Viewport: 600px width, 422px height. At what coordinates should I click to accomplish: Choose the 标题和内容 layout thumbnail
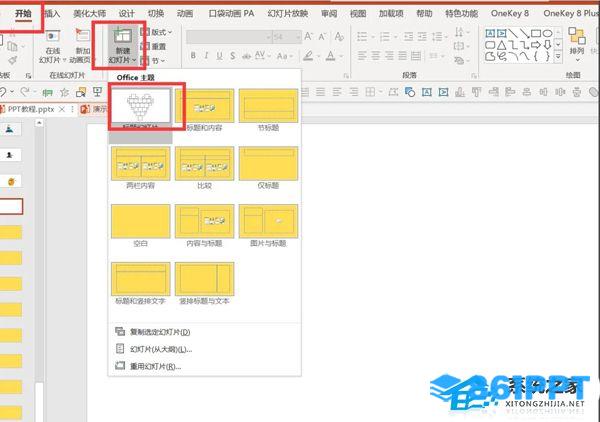[204, 106]
